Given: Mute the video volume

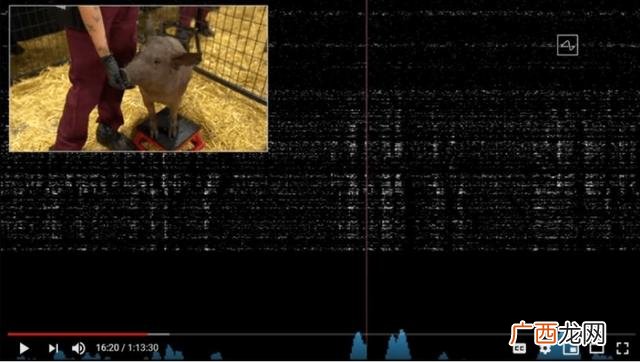Looking at the screenshot, I should (x=78, y=348).
